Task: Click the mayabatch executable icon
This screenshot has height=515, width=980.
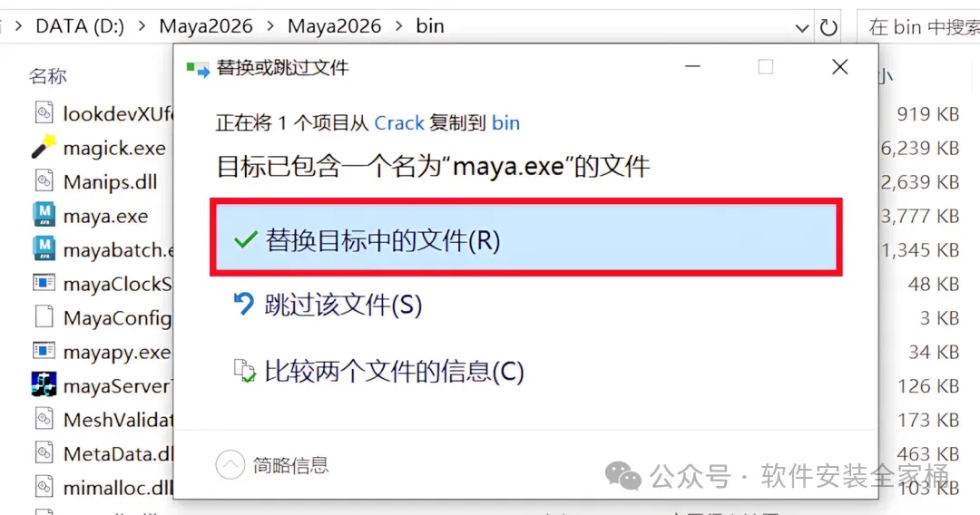Action: click(44, 249)
